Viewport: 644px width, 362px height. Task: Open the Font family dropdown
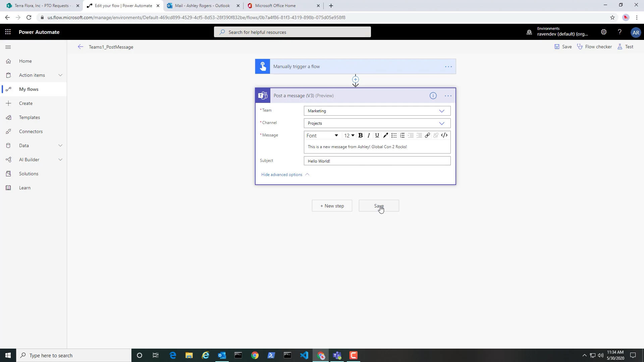click(322, 135)
